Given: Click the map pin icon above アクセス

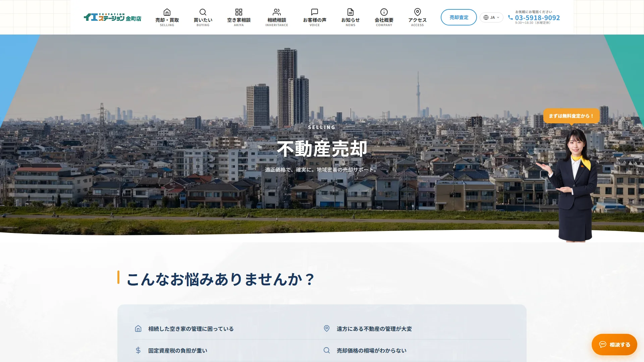Looking at the screenshot, I should (418, 12).
